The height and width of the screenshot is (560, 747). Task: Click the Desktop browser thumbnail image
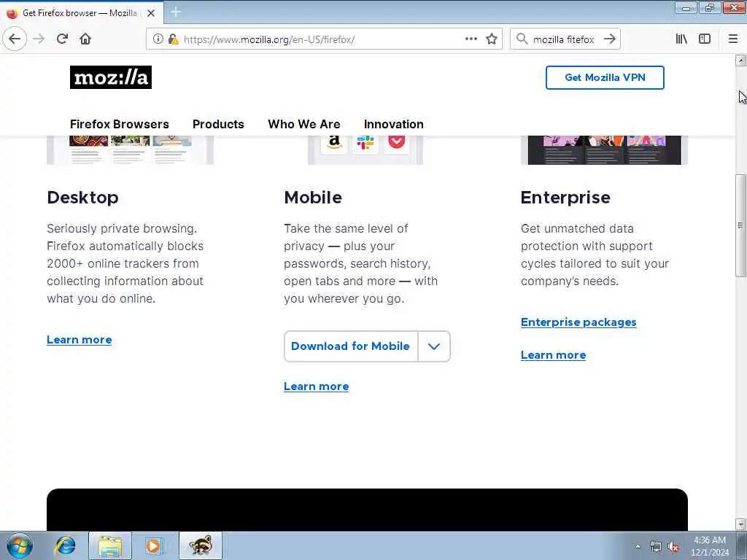130,150
